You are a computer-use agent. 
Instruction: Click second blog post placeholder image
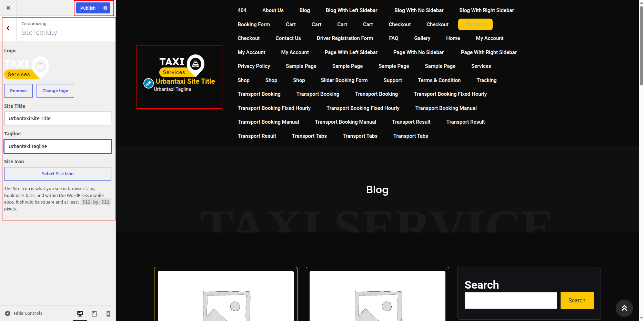(378, 296)
